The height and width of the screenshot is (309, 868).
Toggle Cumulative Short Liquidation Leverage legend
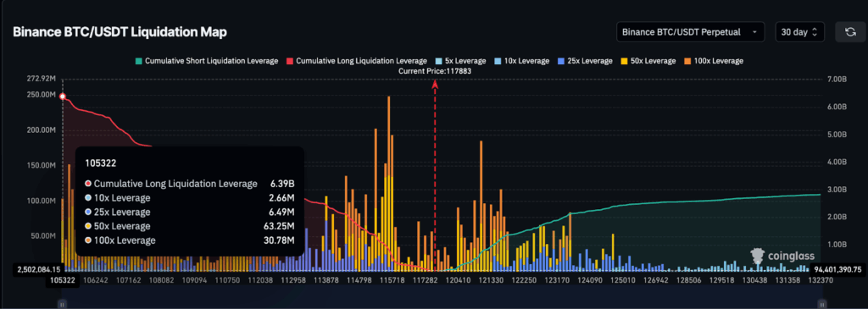coord(206,61)
